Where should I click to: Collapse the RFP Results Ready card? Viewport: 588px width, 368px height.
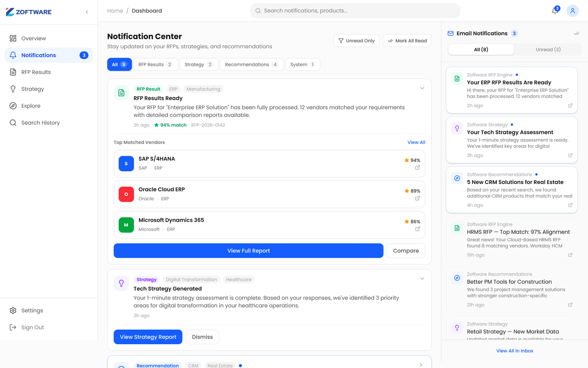click(422, 88)
